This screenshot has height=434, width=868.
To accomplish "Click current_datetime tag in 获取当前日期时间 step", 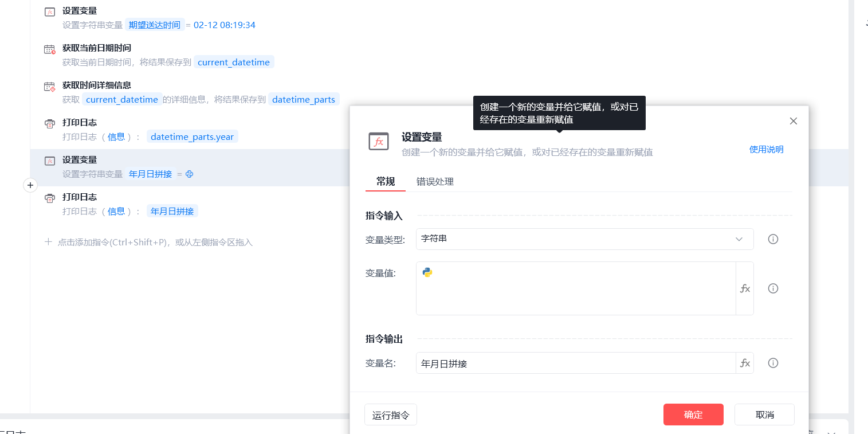I will pyautogui.click(x=234, y=62).
